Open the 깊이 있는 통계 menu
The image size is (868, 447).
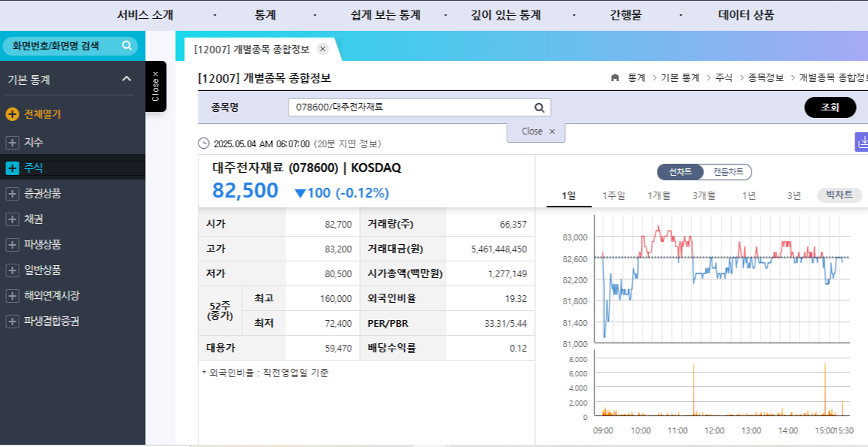point(506,16)
